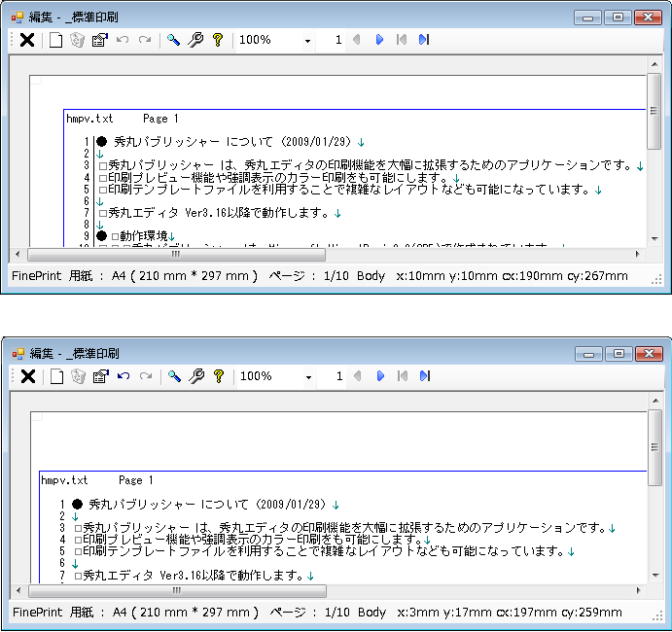Viewport: 672px width, 632px height.
Task: Click the hmpv.txt header in lower window preview
Action: (x=64, y=480)
